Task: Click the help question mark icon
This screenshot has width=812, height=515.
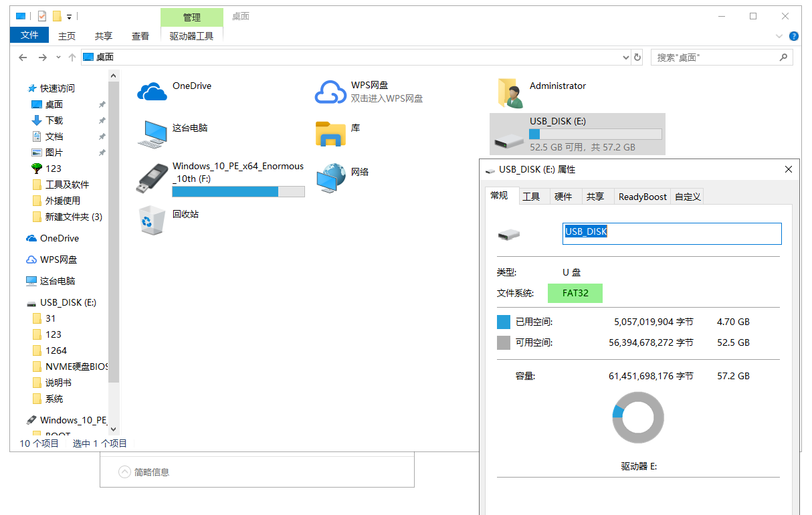Action: pos(794,36)
